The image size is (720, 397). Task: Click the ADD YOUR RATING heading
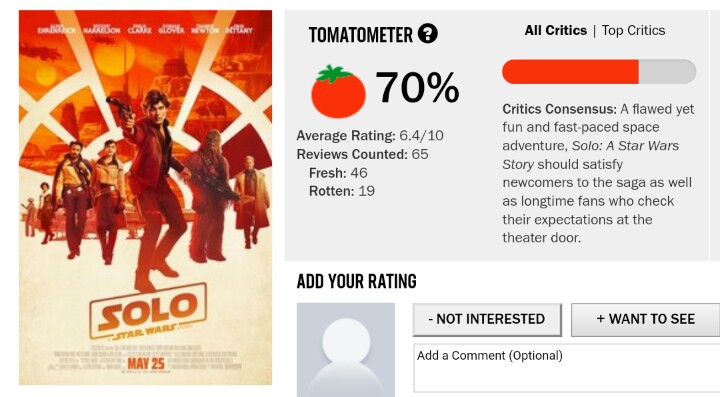[356, 281]
